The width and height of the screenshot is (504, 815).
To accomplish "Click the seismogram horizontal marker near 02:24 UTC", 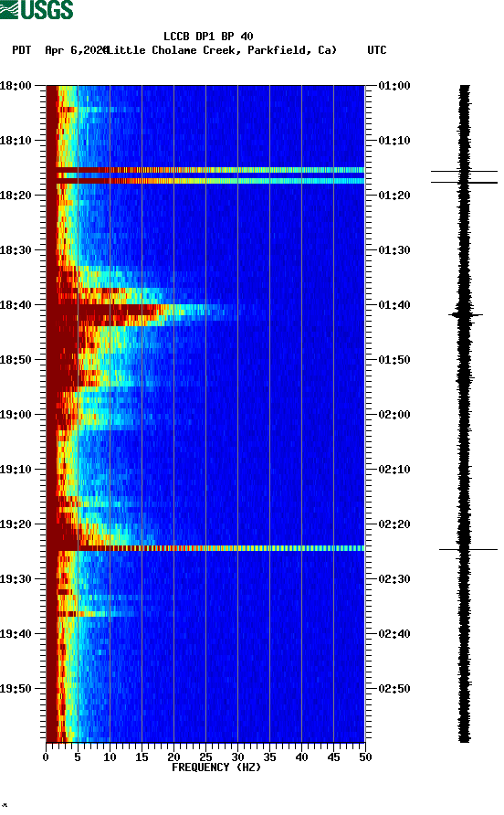I will pos(468,549).
